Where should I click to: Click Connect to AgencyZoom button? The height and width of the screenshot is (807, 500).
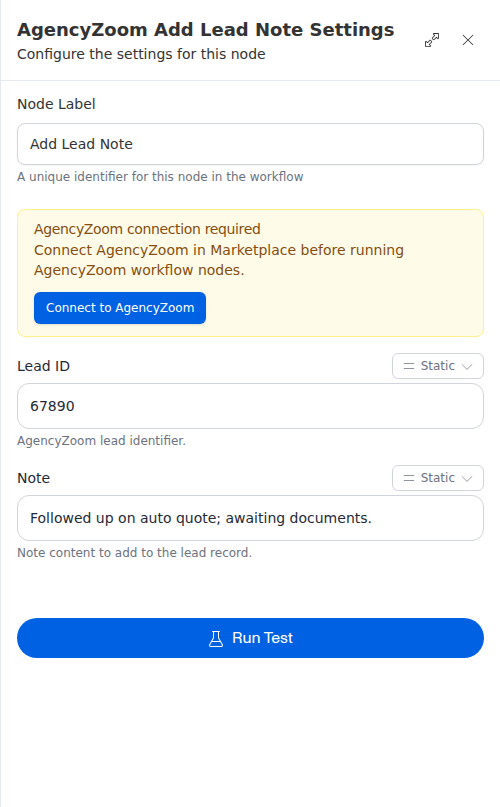[120, 308]
